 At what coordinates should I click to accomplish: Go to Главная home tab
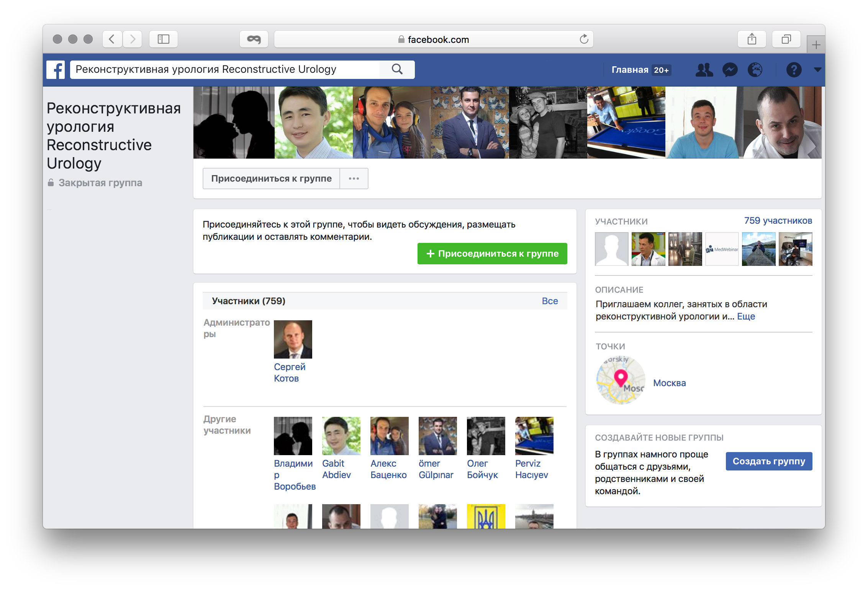(630, 70)
